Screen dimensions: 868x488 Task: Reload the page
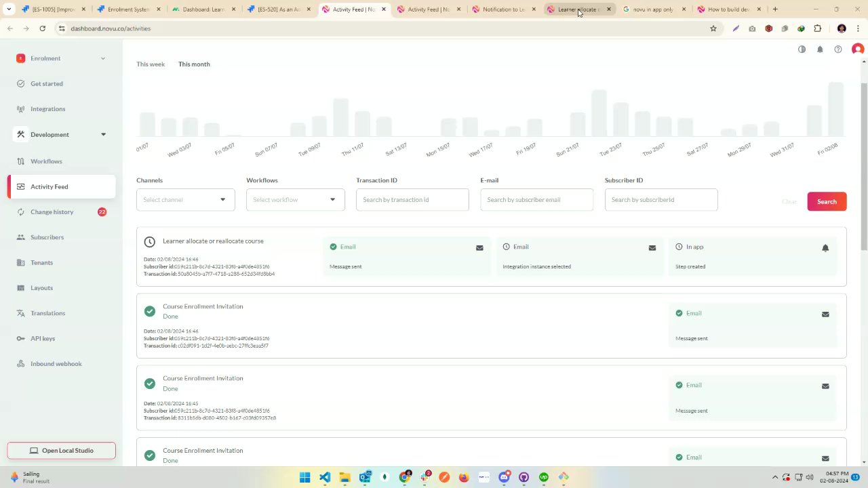[x=42, y=28]
